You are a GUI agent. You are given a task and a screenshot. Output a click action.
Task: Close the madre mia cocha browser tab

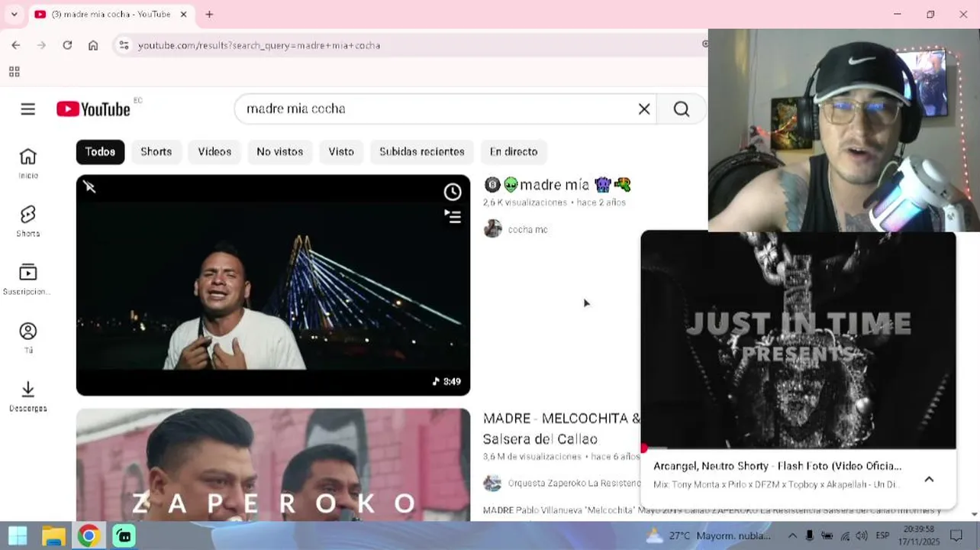(x=184, y=15)
